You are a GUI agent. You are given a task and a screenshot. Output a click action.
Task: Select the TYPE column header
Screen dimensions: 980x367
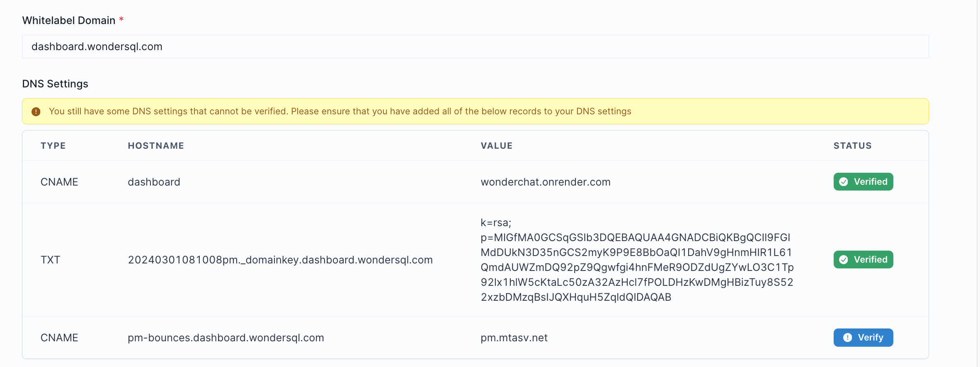coord(53,146)
